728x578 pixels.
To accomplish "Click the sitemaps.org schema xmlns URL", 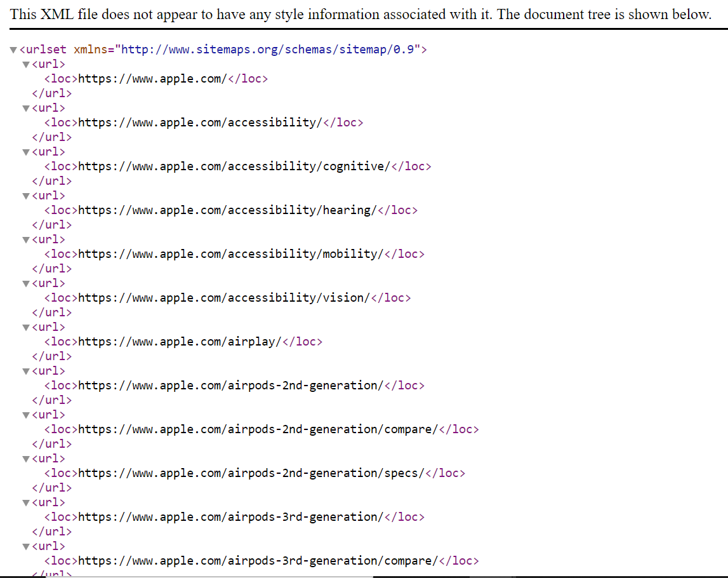I will click(267, 50).
